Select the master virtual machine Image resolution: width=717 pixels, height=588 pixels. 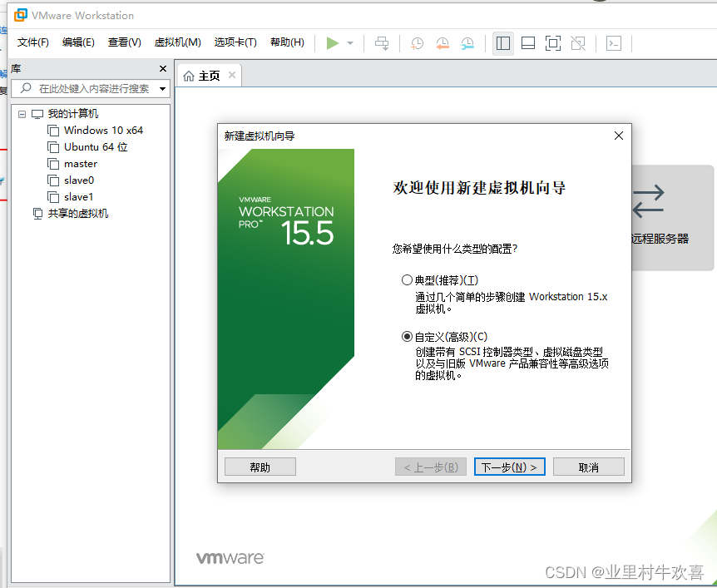click(81, 164)
